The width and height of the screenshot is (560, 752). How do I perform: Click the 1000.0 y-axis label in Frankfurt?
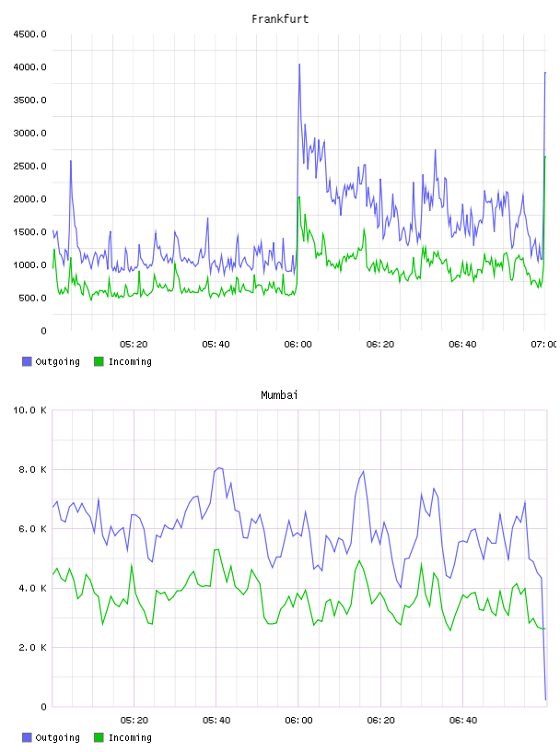[x=29, y=265]
